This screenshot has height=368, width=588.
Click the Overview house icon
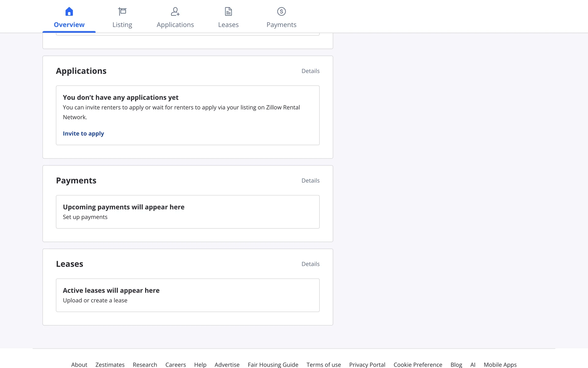[x=69, y=12]
